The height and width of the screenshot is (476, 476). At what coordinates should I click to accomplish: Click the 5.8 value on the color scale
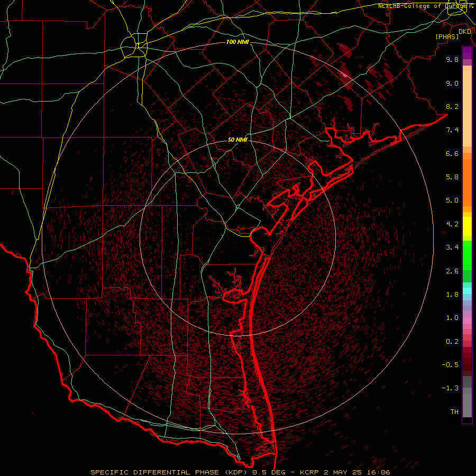452,177
